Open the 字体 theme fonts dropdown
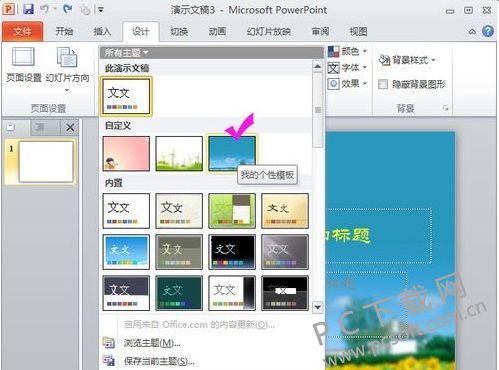 [x=347, y=68]
